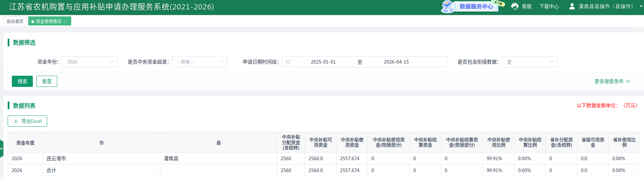
Task: Open the 是否包含衔接数据 dropdown
Action: pos(529,62)
